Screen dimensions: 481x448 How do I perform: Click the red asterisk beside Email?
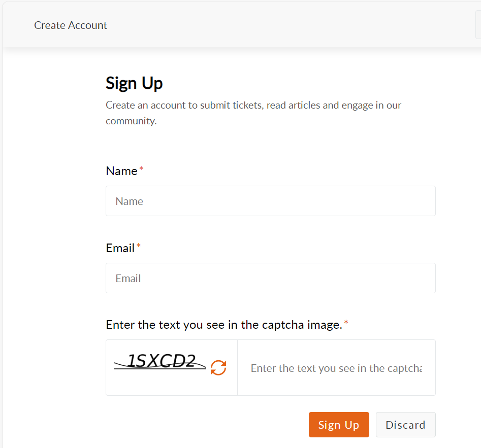click(x=139, y=247)
